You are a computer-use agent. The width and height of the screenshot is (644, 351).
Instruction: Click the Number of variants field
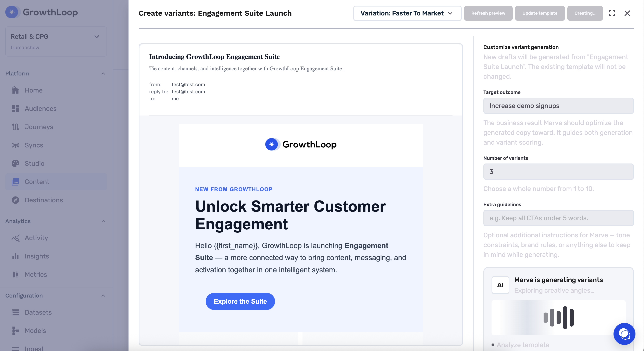(x=558, y=172)
